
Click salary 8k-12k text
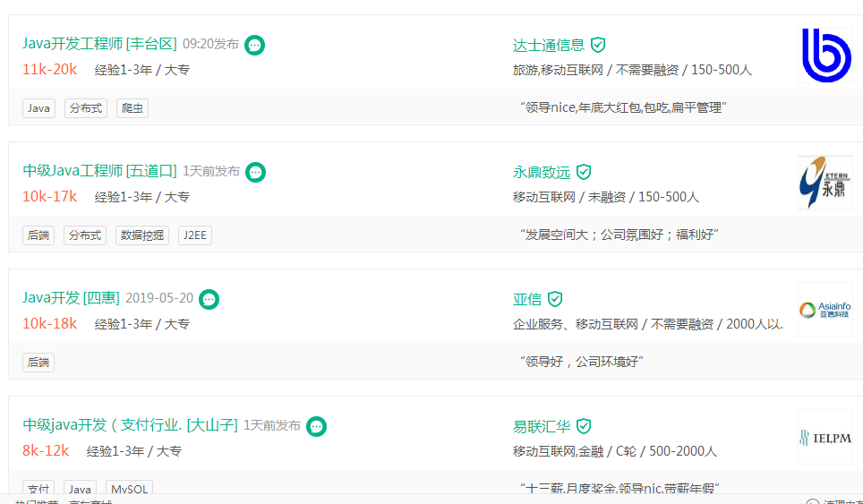coord(46,450)
